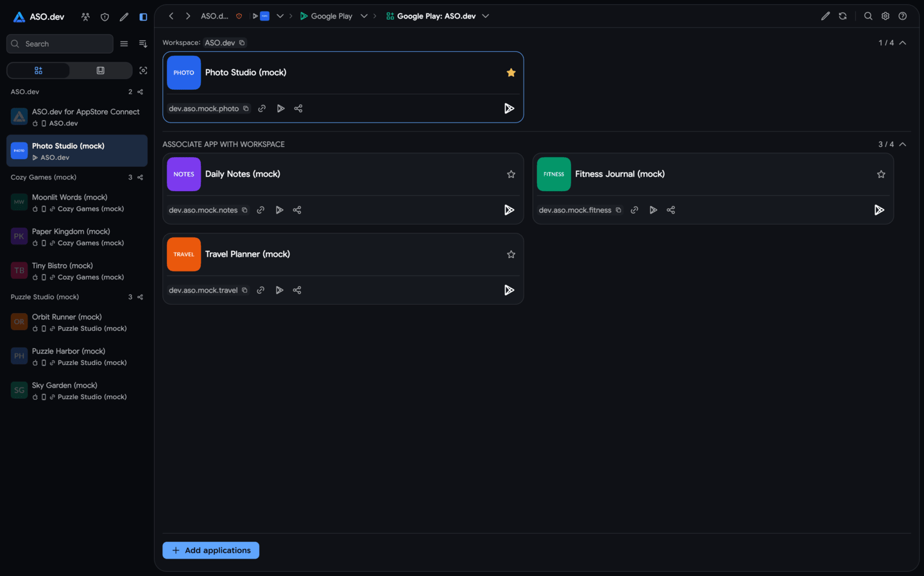Select Paper Kingdom (mock) in sidebar
This screenshot has width=924, height=576.
(x=77, y=237)
